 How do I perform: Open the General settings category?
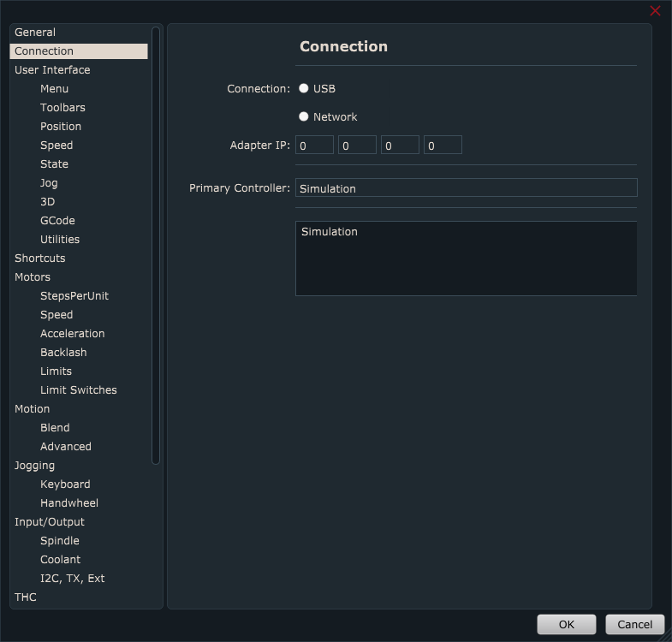tap(35, 33)
